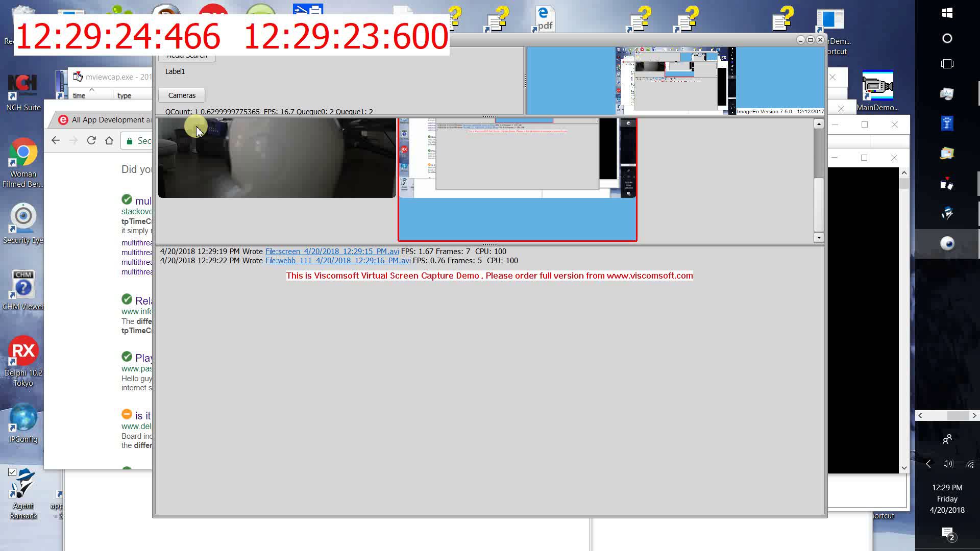
Task: Show hidden tray icons with the chevron
Action: pos(928,464)
